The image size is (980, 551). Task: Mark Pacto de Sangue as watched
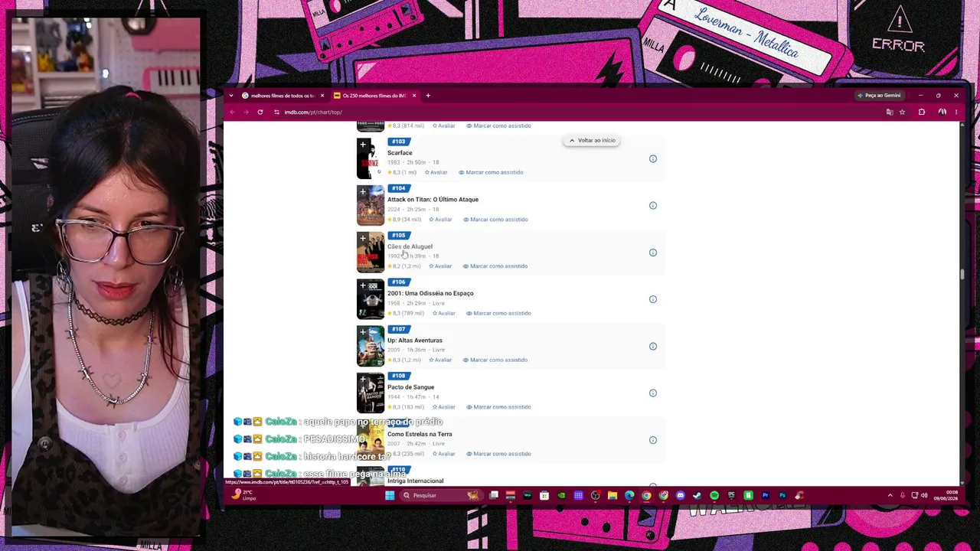[x=498, y=407]
